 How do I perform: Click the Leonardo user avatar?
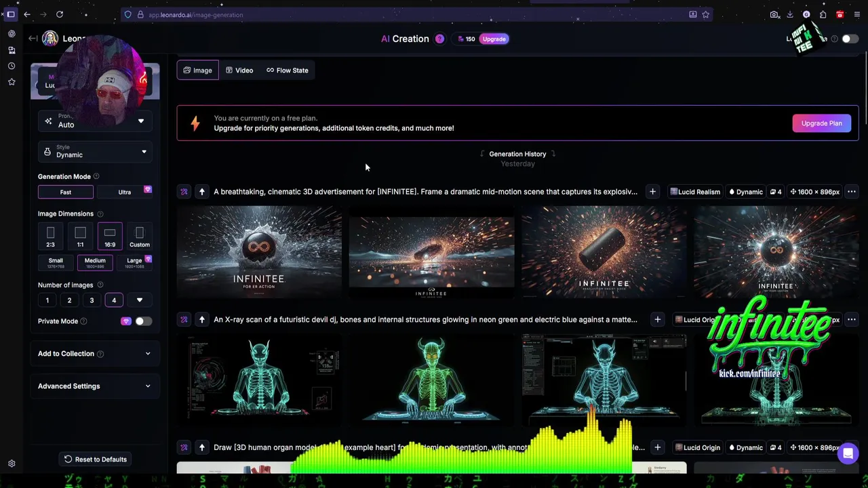coord(50,39)
